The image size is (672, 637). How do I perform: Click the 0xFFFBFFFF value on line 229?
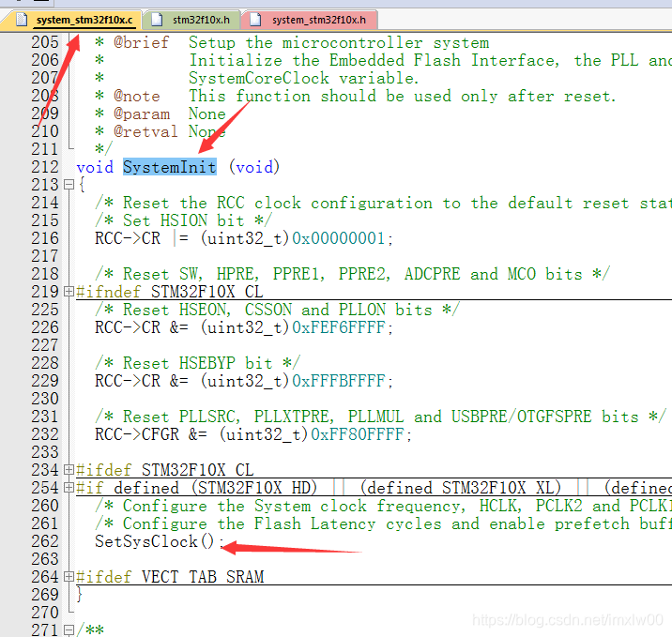[x=339, y=381]
